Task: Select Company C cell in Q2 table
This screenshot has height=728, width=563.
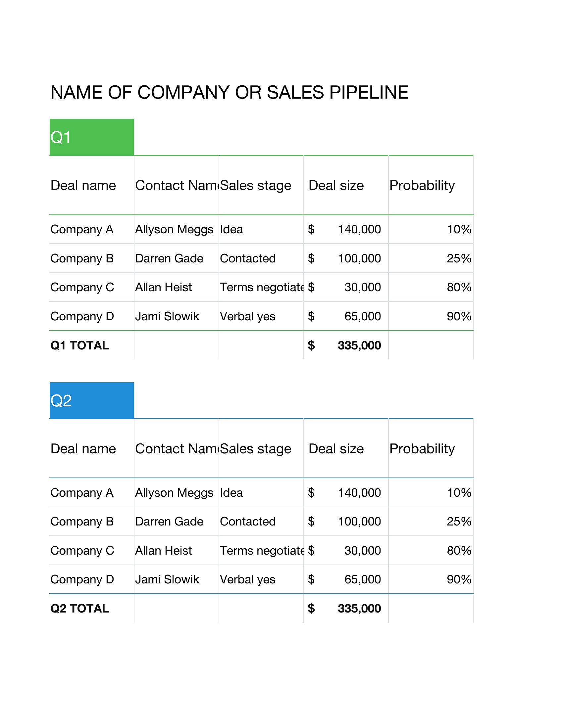Action: (82, 551)
